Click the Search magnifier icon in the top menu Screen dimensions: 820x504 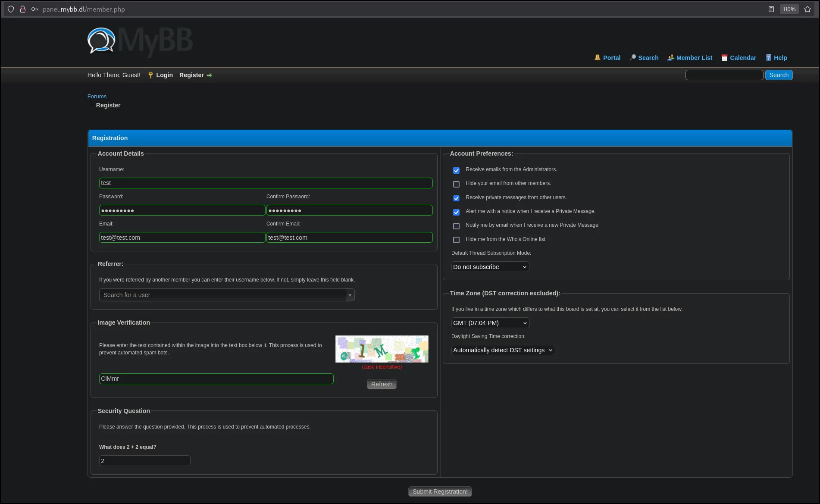632,57
